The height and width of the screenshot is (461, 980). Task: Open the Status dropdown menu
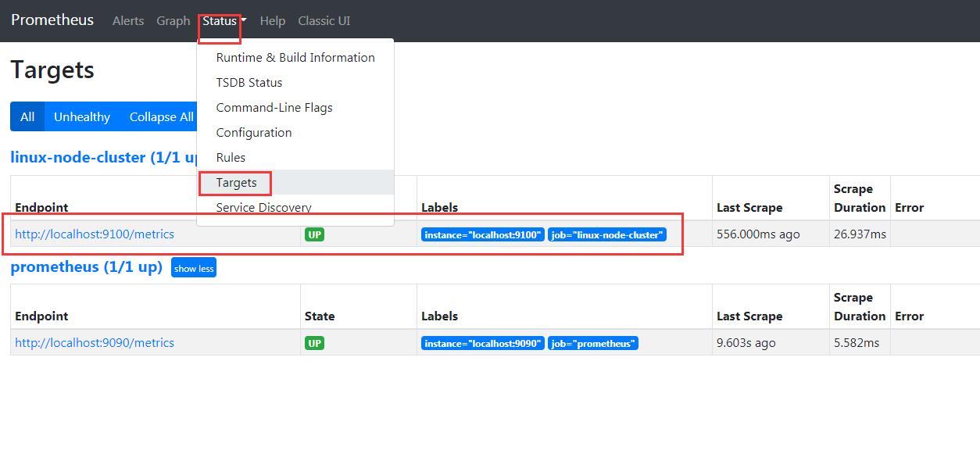point(224,21)
